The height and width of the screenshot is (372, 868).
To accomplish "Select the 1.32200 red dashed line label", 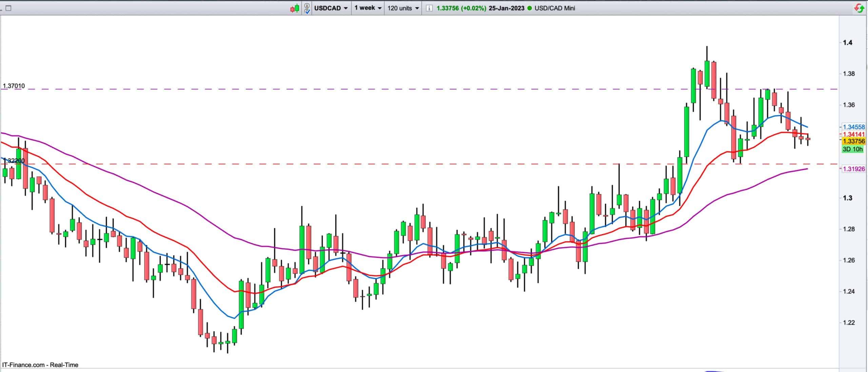I will point(14,161).
